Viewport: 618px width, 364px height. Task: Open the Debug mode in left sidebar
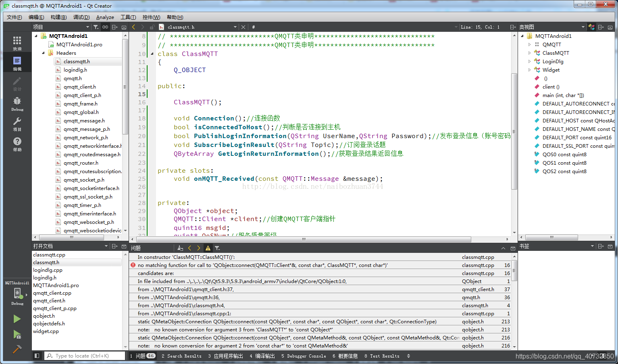pos(17,103)
